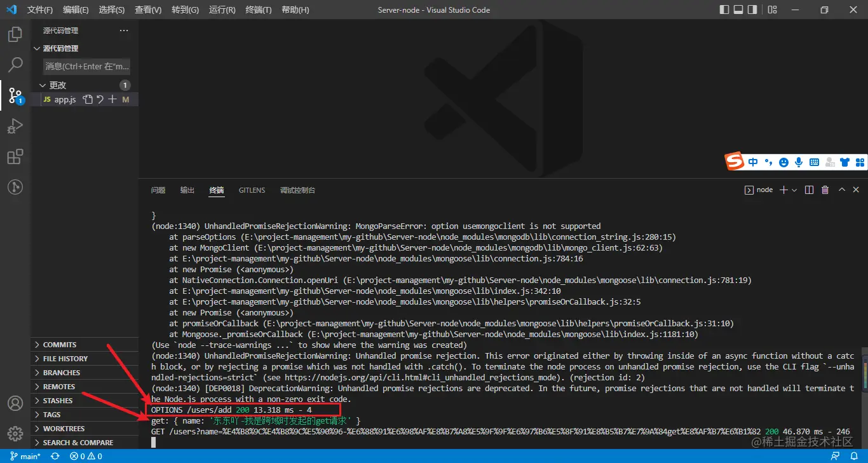The height and width of the screenshot is (463, 868).
Task: Open Sogou skin shirt icon
Action: click(844, 162)
